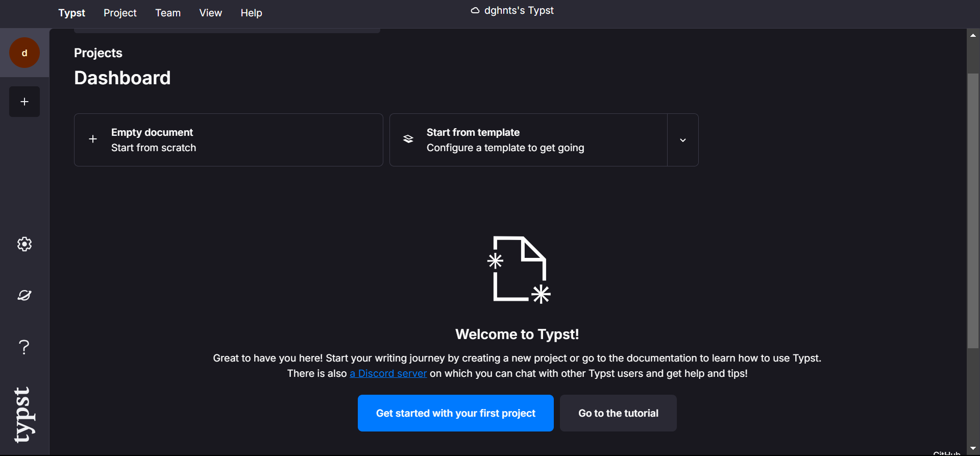This screenshot has width=980, height=456.
Task: Open the Team menu
Action: (168, 13)
